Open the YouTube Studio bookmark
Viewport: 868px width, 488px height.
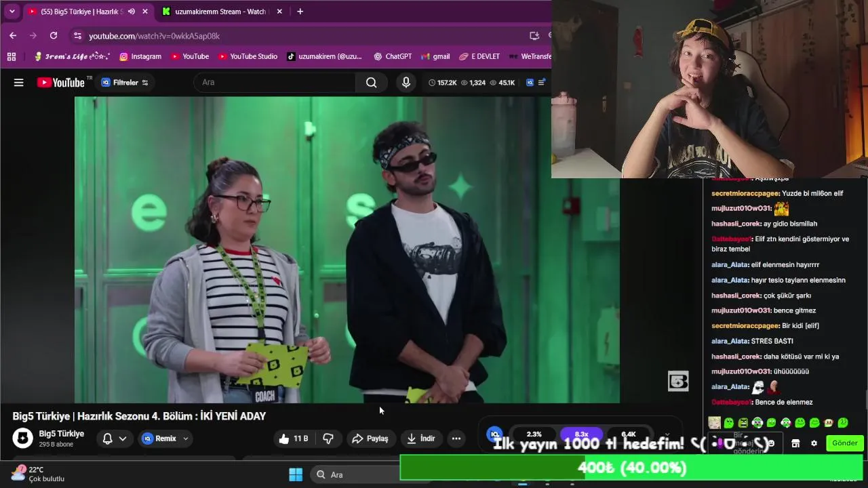click(x=248, y=57)
